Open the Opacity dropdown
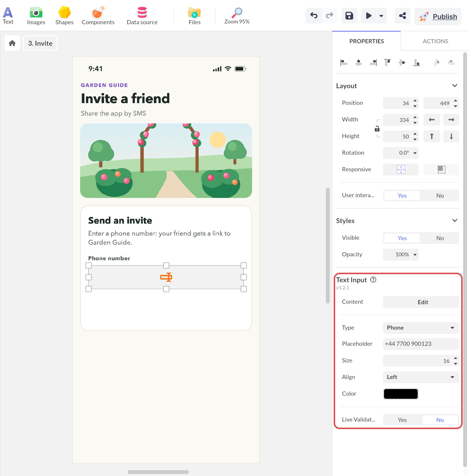The height and width of the screenshot is (476, 469). point(415,255)
